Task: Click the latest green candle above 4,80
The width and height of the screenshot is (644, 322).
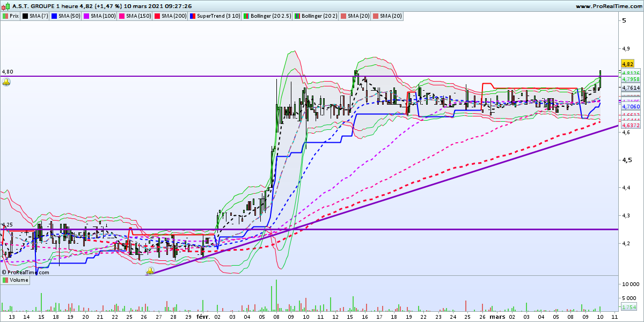Action: point(600,79)
